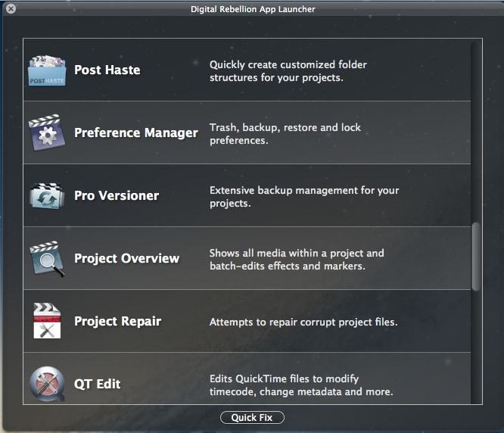Select the "Post Haste" title text
The height and width of the screenshot is (433, 504).
(107, 70)
